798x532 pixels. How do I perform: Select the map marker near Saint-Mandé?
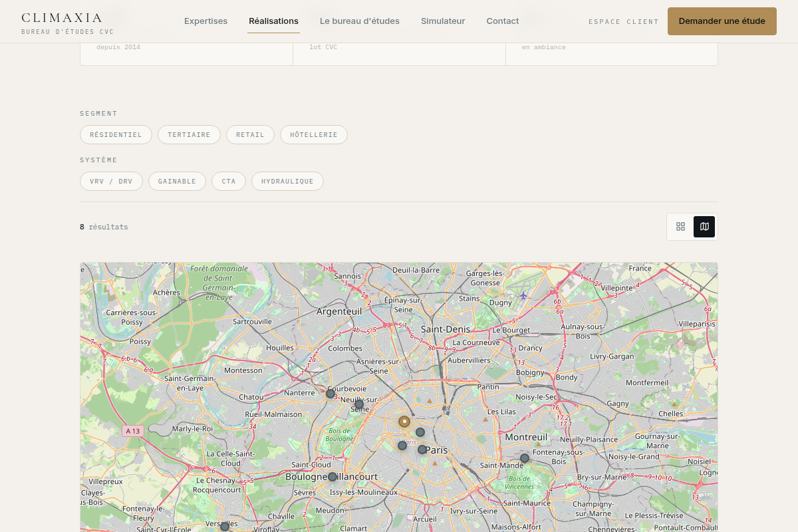click(525, 458)
